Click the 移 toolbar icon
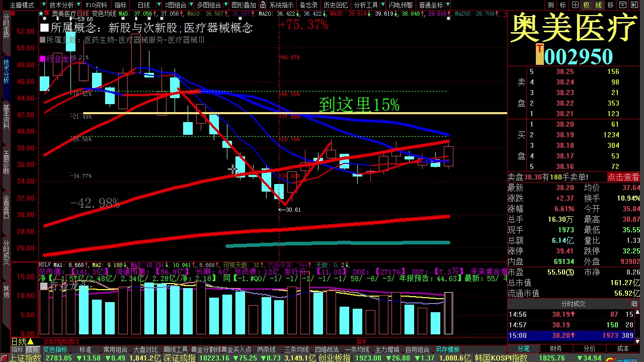This screenshot has width=644, height=362. click(x=610, y=5)
